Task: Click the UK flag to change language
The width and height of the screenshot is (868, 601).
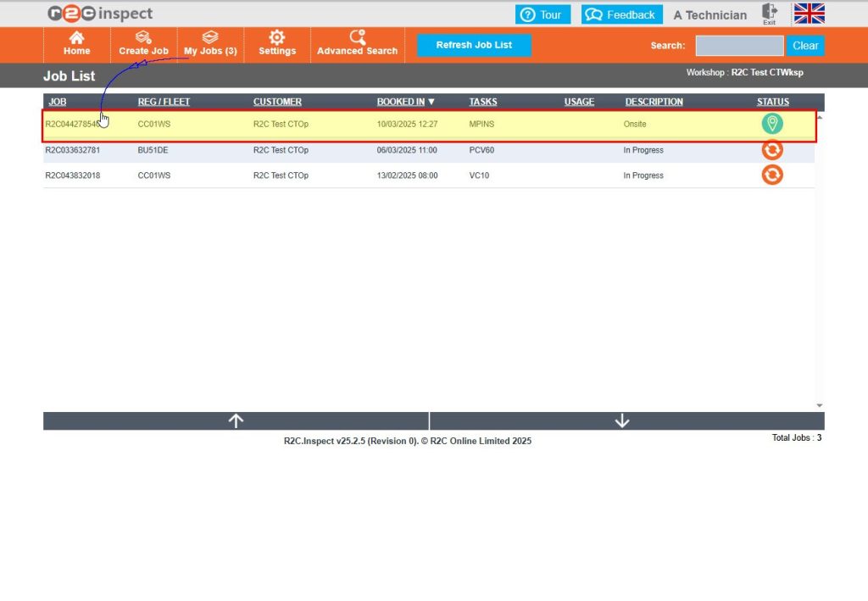Action: 808,14
